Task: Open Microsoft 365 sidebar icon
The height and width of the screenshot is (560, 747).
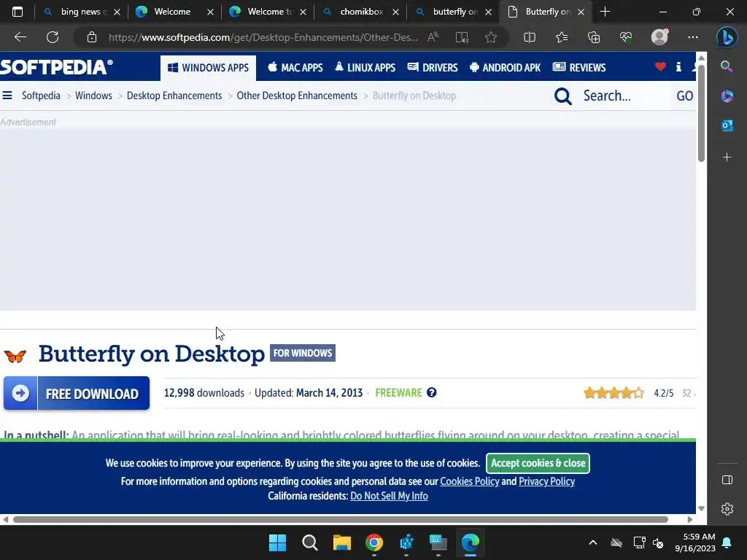Action: tap(727, 96)
